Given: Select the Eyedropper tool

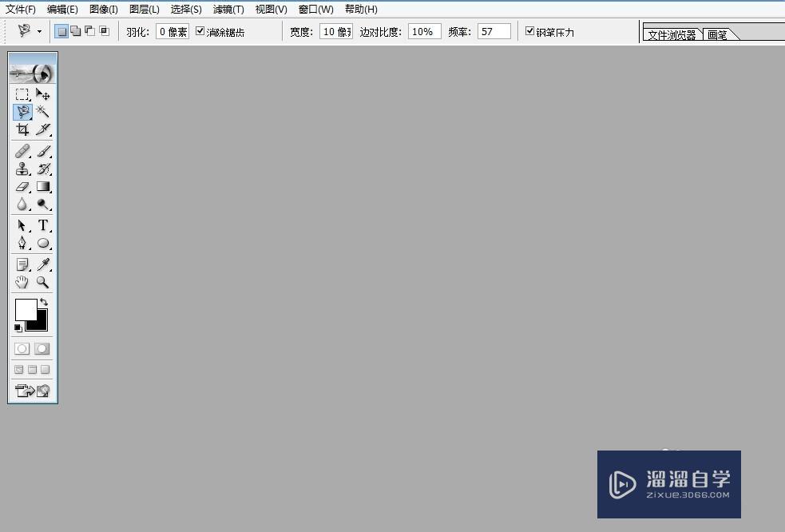Looking at the screenshot, I should tap(43, 264).
